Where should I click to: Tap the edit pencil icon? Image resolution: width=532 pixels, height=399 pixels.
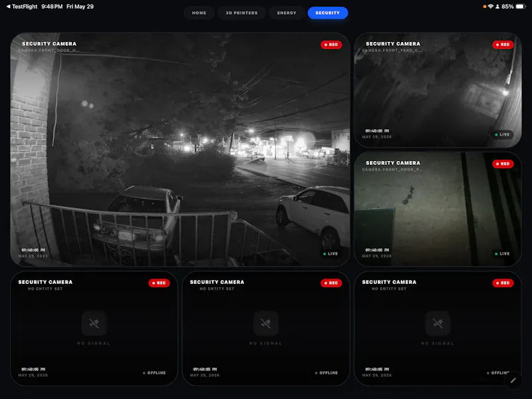click(513, 380)
